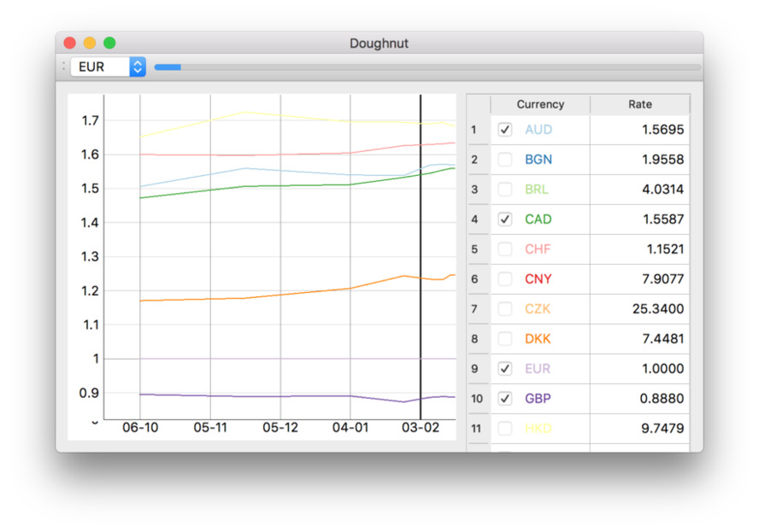Click the green maximize window button

(x=109, y=44)
